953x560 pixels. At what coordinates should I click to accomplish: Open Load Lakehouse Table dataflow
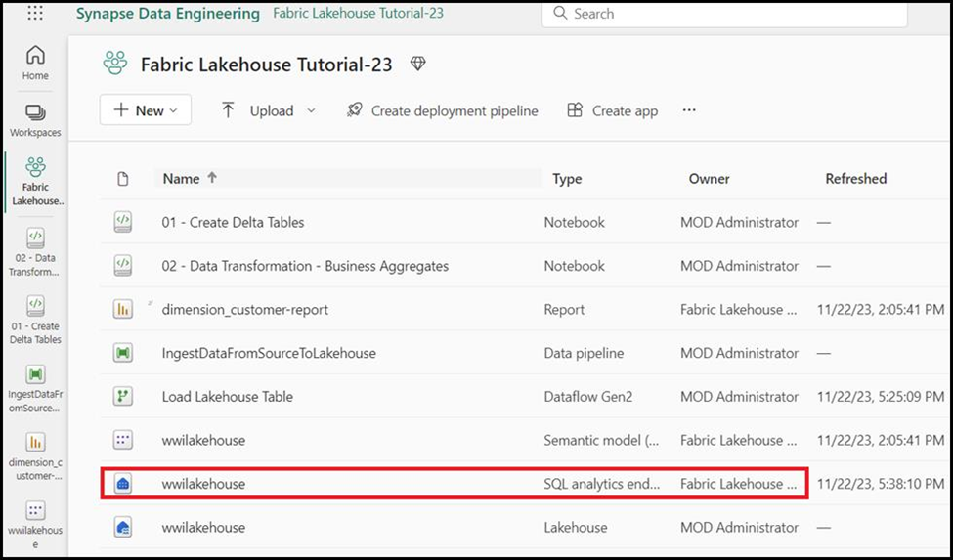click(x=228, y=397)
